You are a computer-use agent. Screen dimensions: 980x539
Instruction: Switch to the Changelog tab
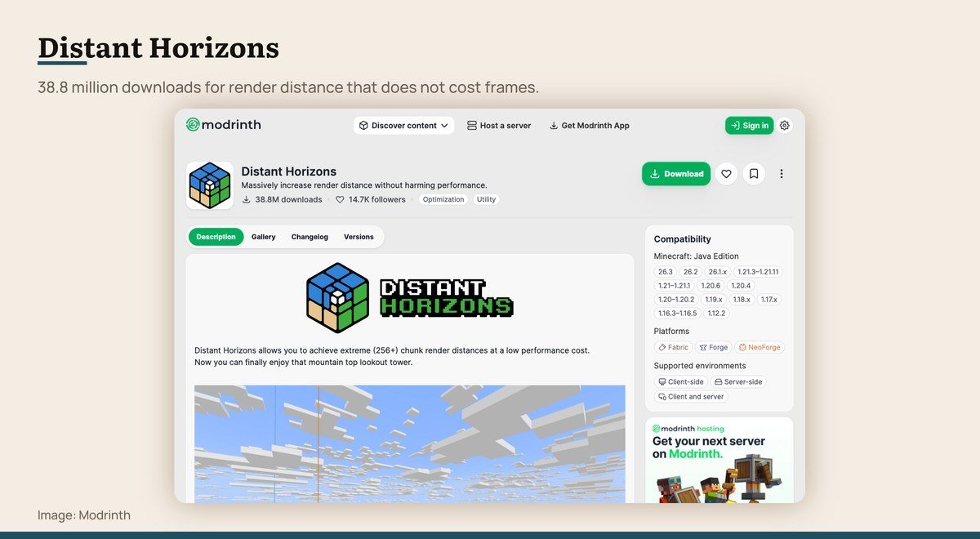coord(310,237)
